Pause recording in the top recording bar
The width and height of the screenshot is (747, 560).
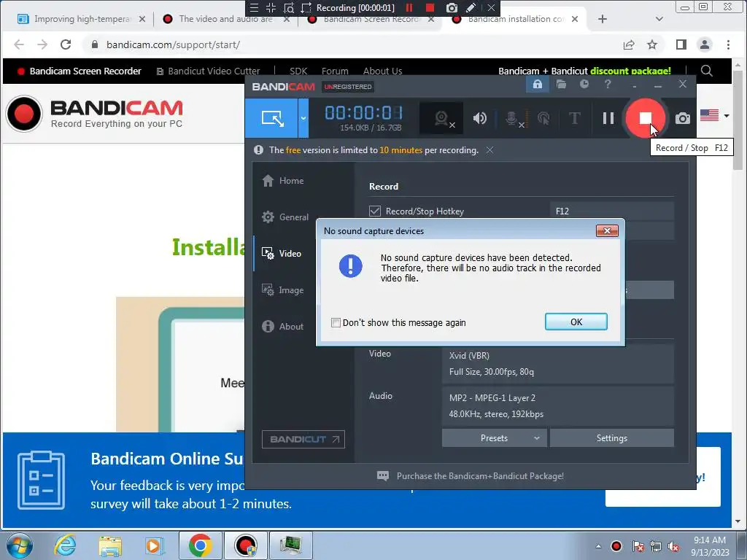click(x=409, y=7)
